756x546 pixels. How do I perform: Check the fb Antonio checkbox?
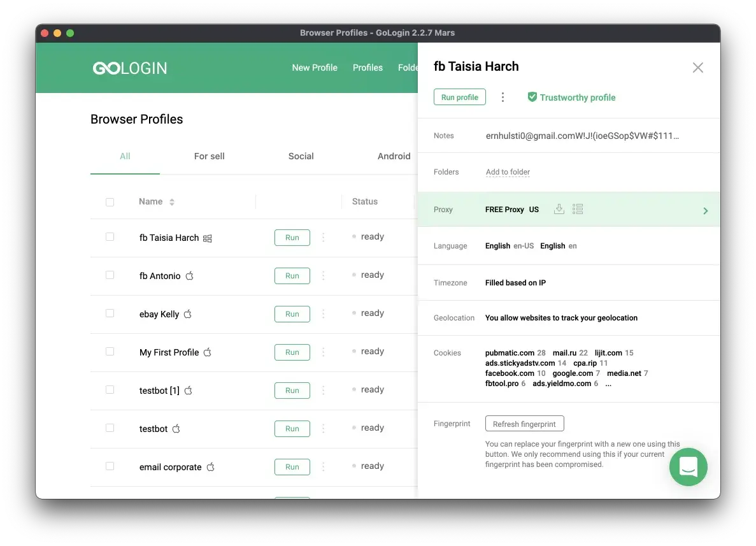(110, 275)
